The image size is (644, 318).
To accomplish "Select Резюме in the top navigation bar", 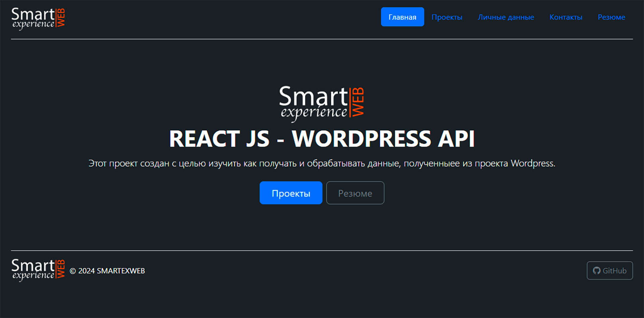I will (x=611, y=17).
